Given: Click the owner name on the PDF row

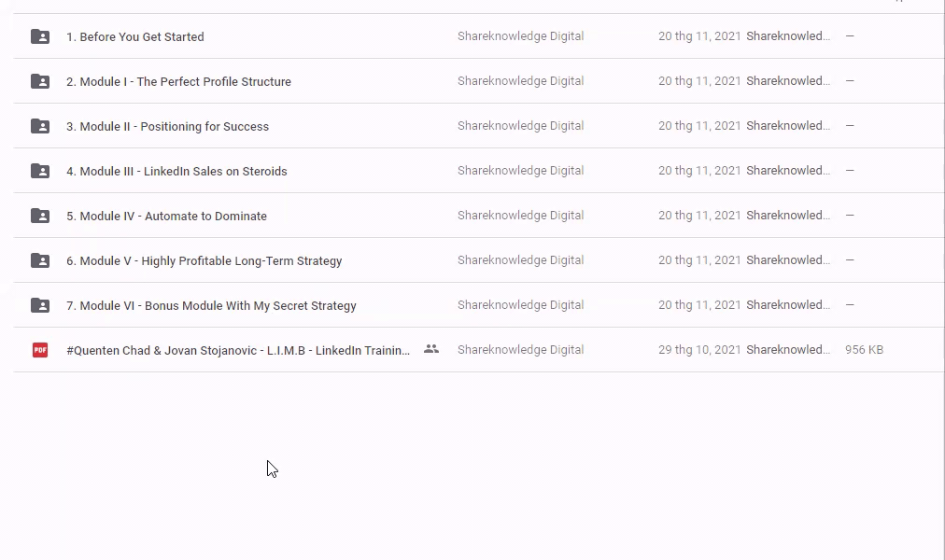Looking at the screenshot, I should pyautogui.click(x=520, y=350).
